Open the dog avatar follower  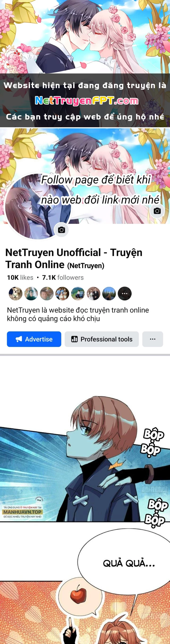click(x=16, y=293)
